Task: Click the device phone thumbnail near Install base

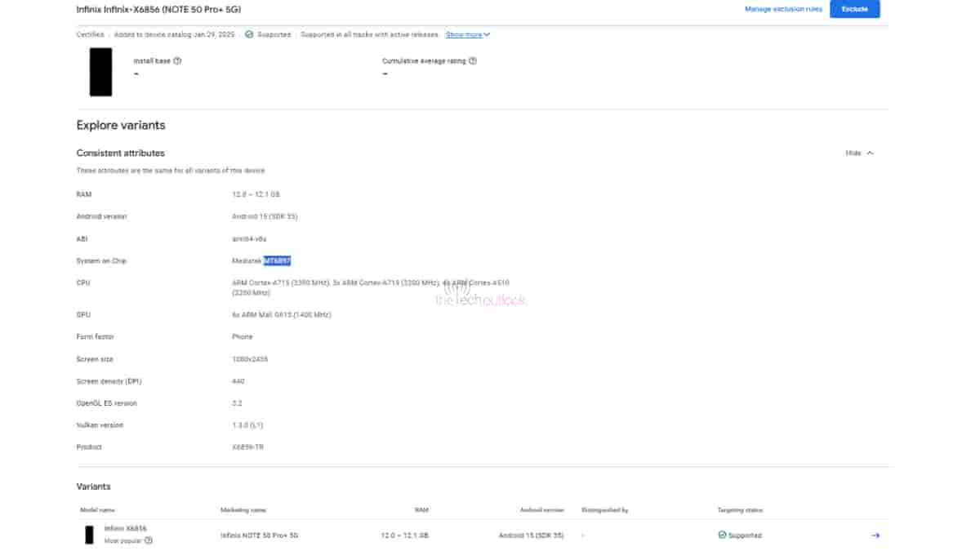Action: pyautogui.click(x=100, y=73)
